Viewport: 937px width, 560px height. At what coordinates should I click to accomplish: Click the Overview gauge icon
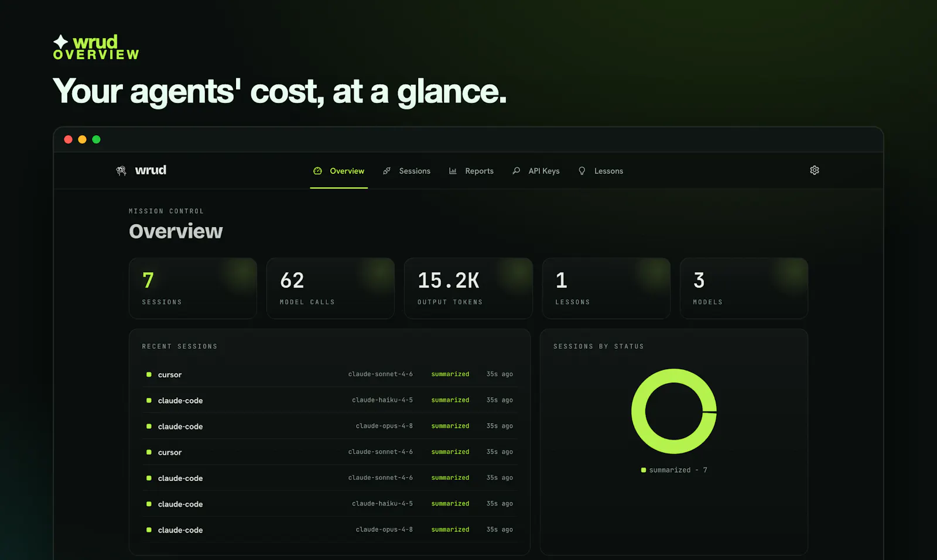[x=317, y=171]
